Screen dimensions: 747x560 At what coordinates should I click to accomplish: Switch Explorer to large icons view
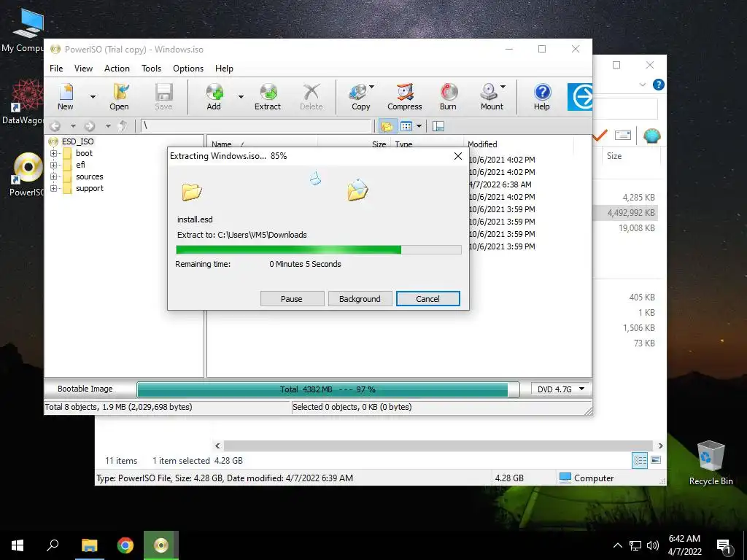click(x=656, y=460)
